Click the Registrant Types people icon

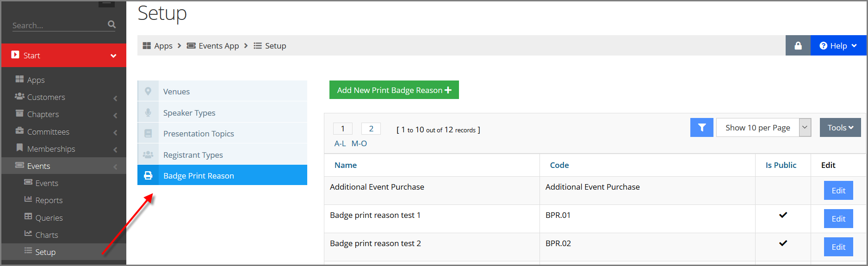(148, 155)
